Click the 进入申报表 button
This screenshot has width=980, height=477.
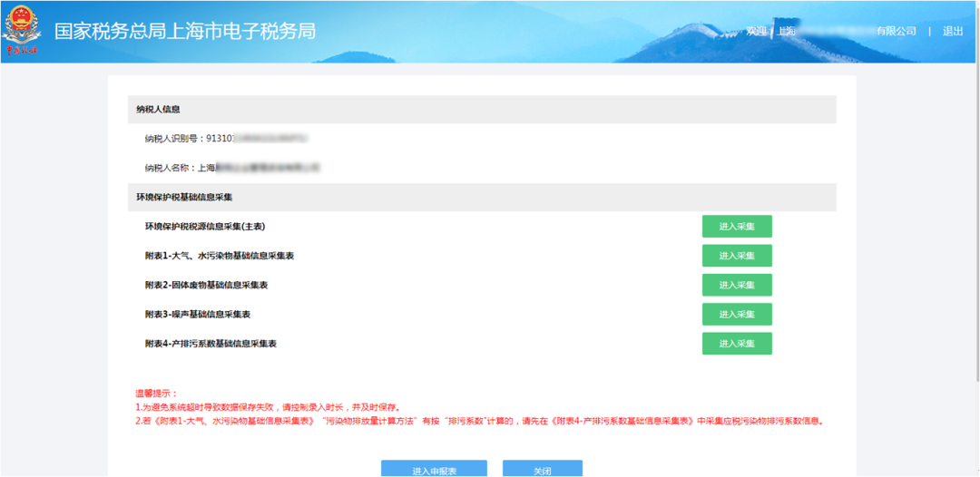[435, 469]
